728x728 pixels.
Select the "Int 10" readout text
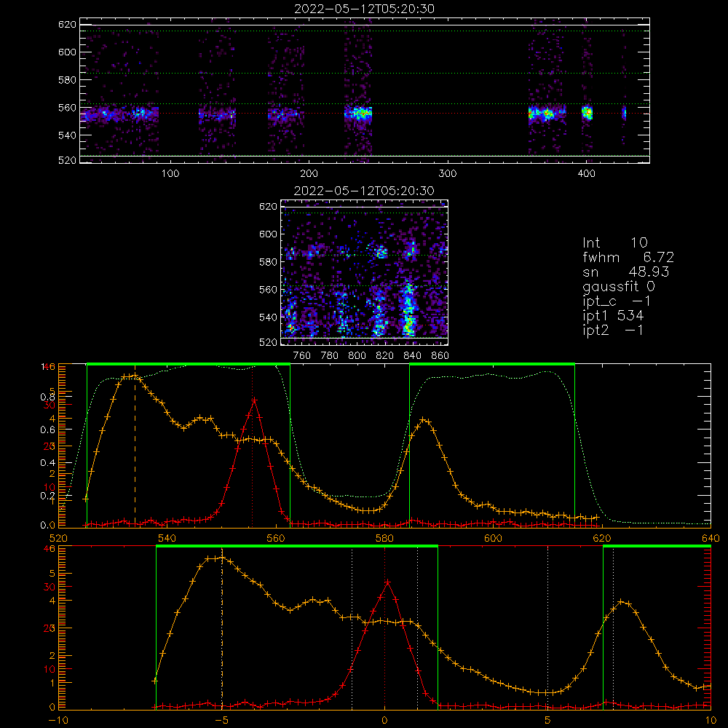click(614, 242)
